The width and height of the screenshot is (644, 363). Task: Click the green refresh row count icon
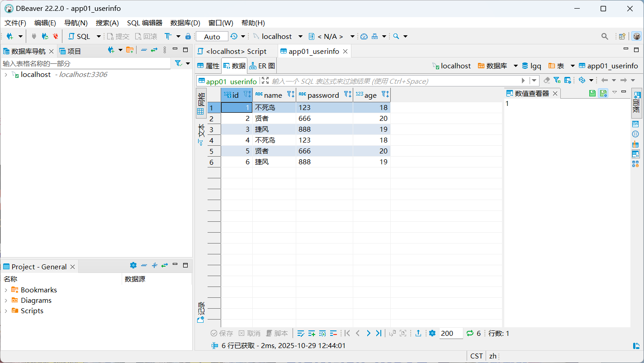point(470,334)
